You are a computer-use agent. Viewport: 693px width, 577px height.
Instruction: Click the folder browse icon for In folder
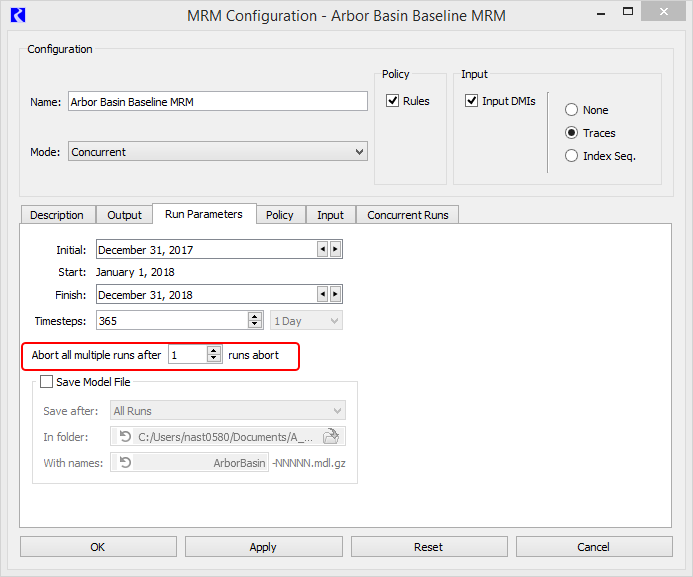(x=332, y=436)
